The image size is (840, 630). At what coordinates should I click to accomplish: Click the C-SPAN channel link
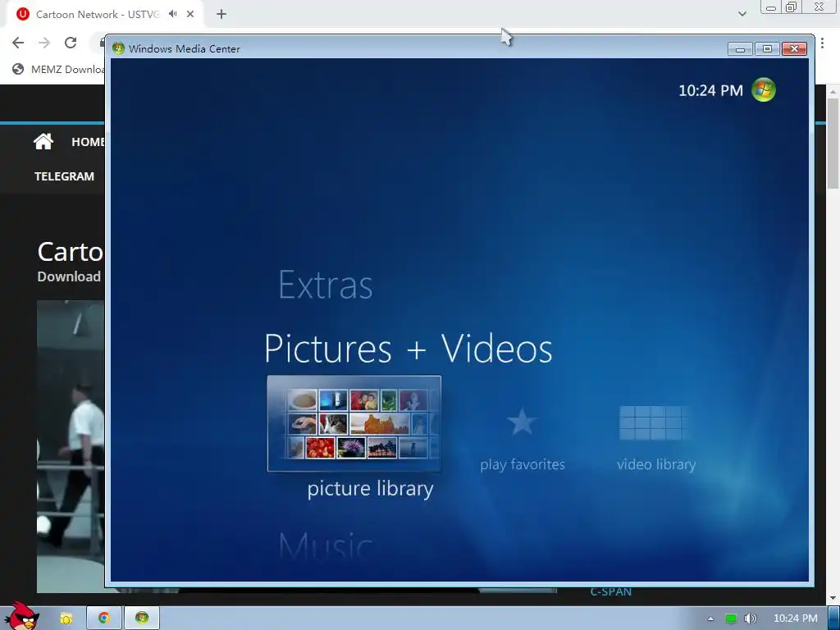(610, 592)
